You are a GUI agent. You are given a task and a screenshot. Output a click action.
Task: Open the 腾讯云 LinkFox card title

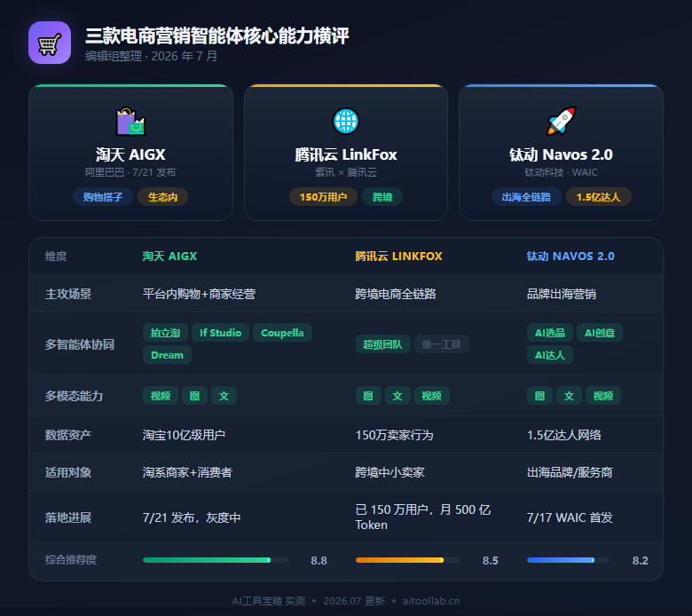point(346,154)
